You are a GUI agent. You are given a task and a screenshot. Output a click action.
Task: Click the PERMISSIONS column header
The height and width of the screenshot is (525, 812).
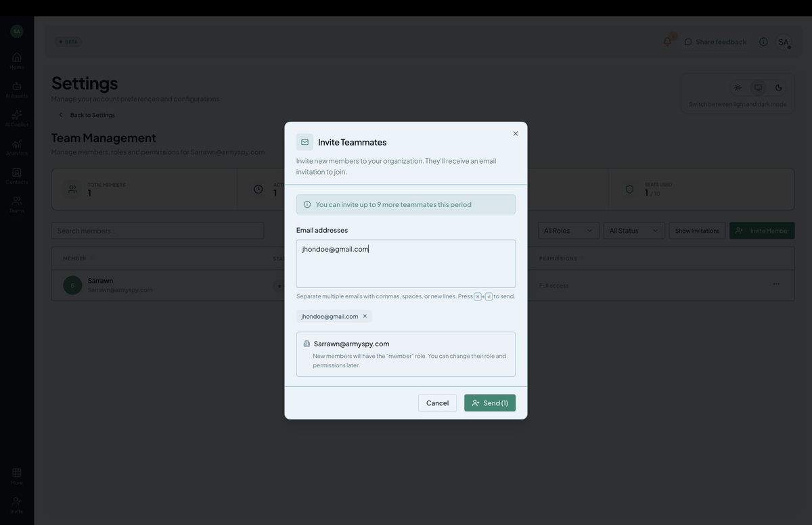[558, 258]
